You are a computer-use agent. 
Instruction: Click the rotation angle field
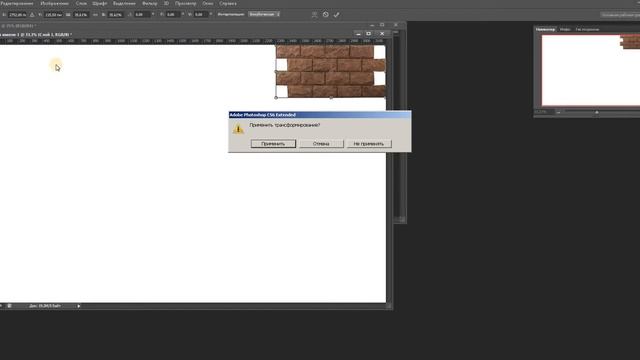tap(142, 15)
